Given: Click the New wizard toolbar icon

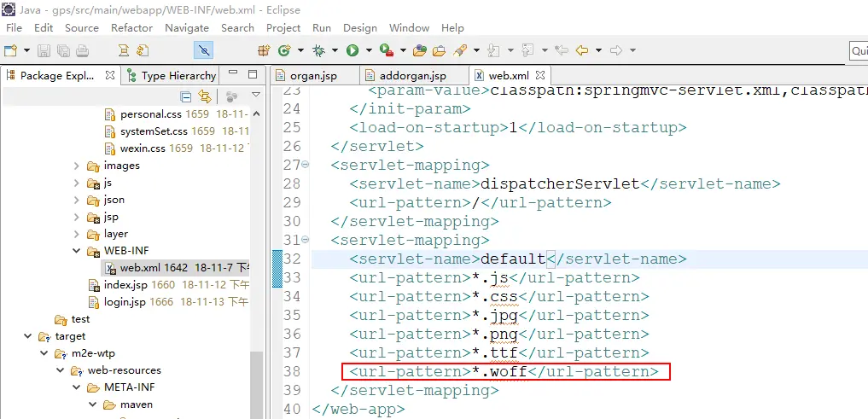Looking at the screenshot, I should 10,51.
